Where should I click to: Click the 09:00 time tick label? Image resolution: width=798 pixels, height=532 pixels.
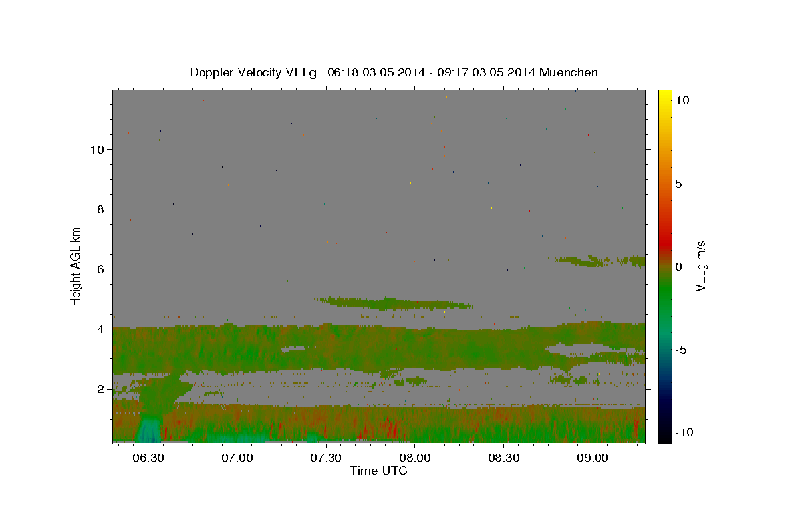[x=593, y=458]
